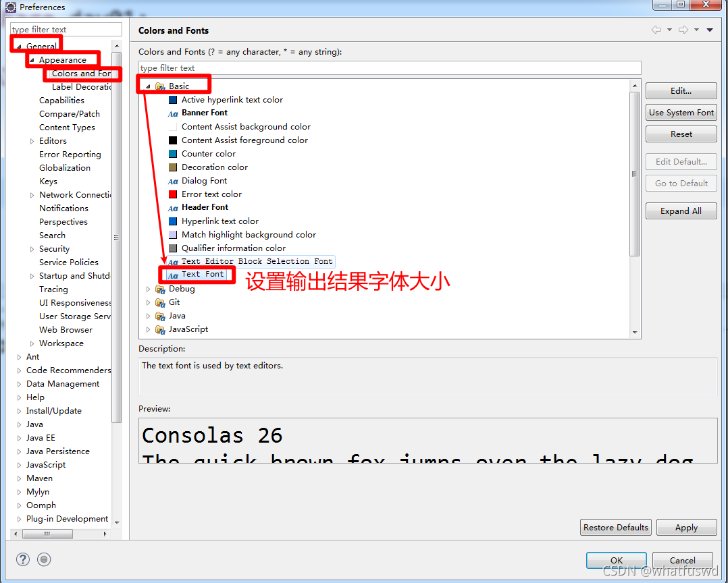Click the Text Editor Block Selection Font icon
The width and height of the screenshot is (728, 583).
(173, 262)
